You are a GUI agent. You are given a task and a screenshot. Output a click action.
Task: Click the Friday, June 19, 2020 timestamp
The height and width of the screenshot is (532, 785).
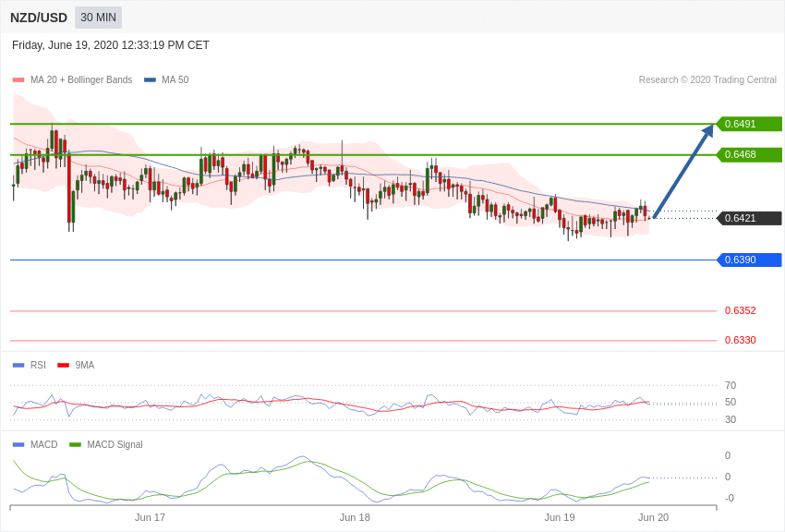click(x=111, y=45)
